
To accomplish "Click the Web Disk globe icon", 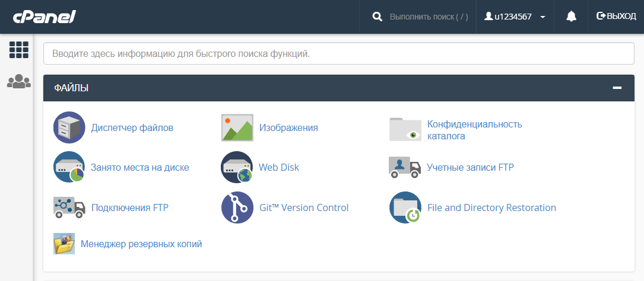I will (x=237, y=168).
